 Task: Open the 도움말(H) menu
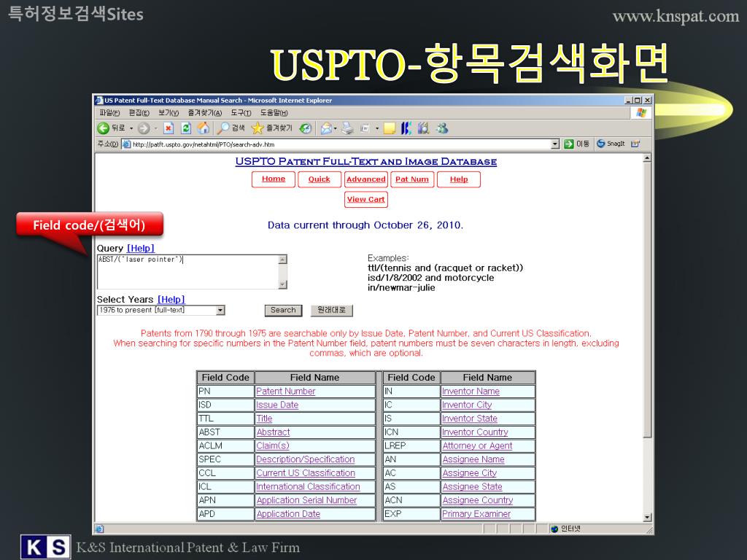point(274,113)
